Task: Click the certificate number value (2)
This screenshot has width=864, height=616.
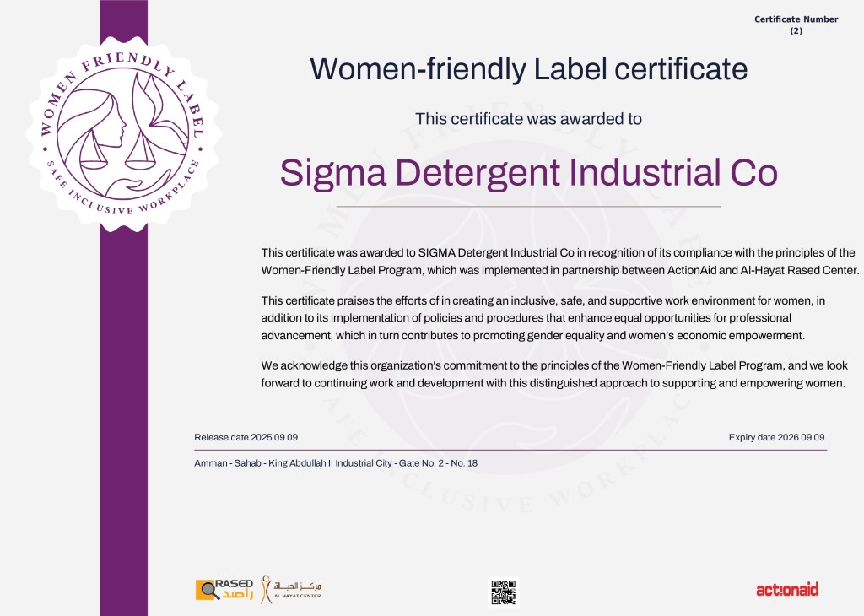Action: [x=796, y=31]
